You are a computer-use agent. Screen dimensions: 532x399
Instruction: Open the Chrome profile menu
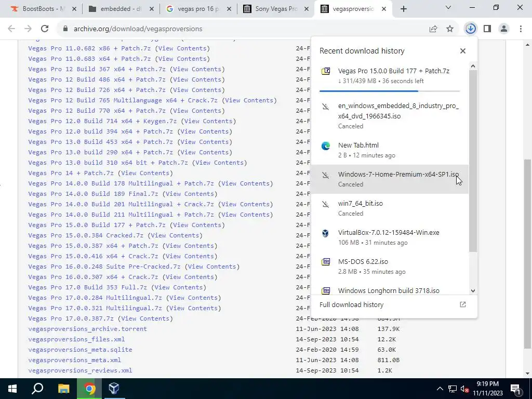coord(504,29)
